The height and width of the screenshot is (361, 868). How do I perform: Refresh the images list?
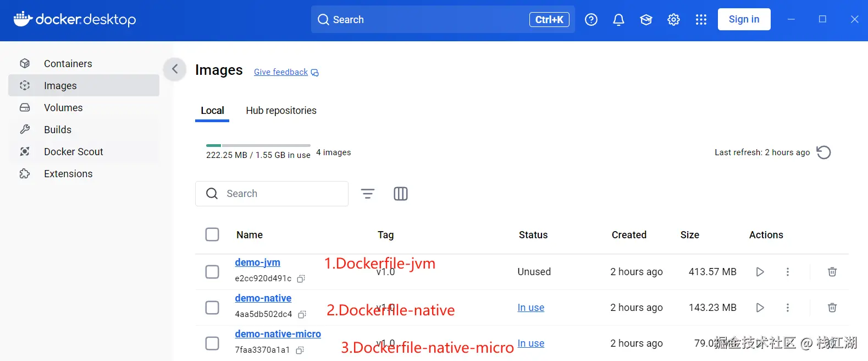823,152
